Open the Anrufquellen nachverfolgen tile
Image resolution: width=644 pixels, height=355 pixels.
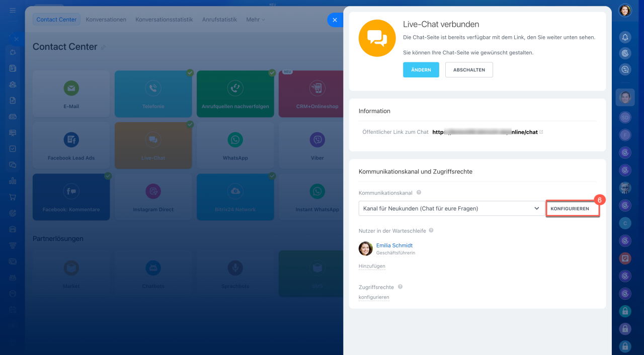coord(235,94)
